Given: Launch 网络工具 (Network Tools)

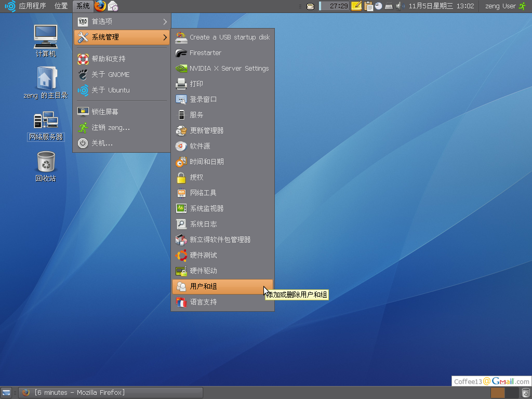Looking at the screenshot, I should click(x=222, y=193).
